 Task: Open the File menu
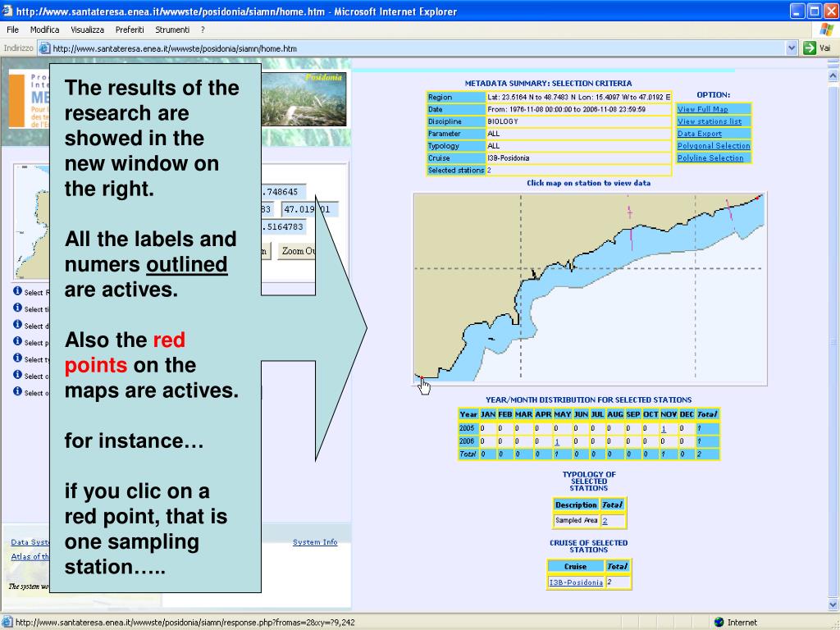(x=12, y=30)
